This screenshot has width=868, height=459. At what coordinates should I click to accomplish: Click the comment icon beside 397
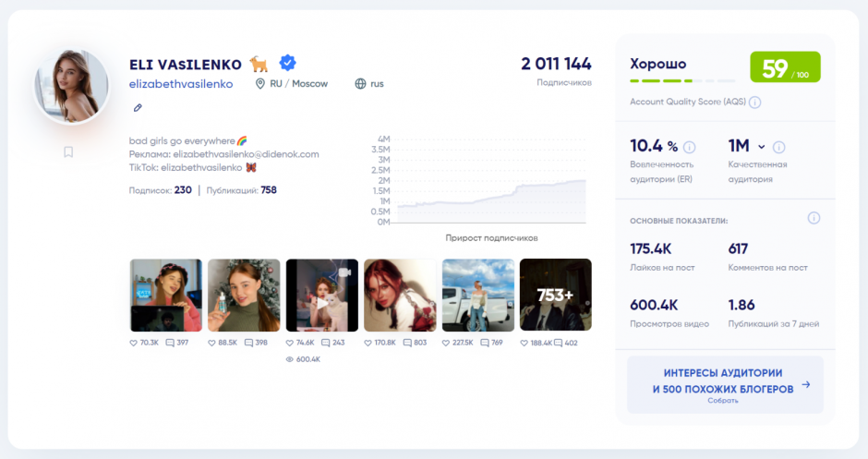pyautogui.click(x=170, y=344)
